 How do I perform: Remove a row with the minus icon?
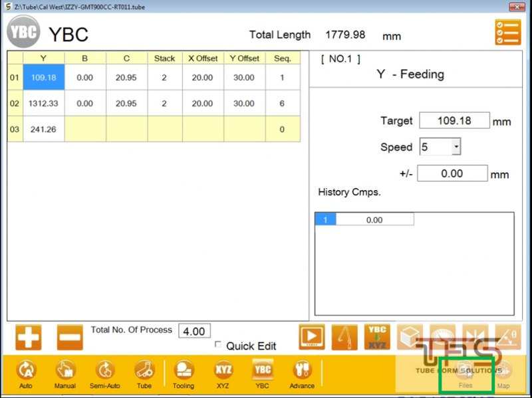70,338
